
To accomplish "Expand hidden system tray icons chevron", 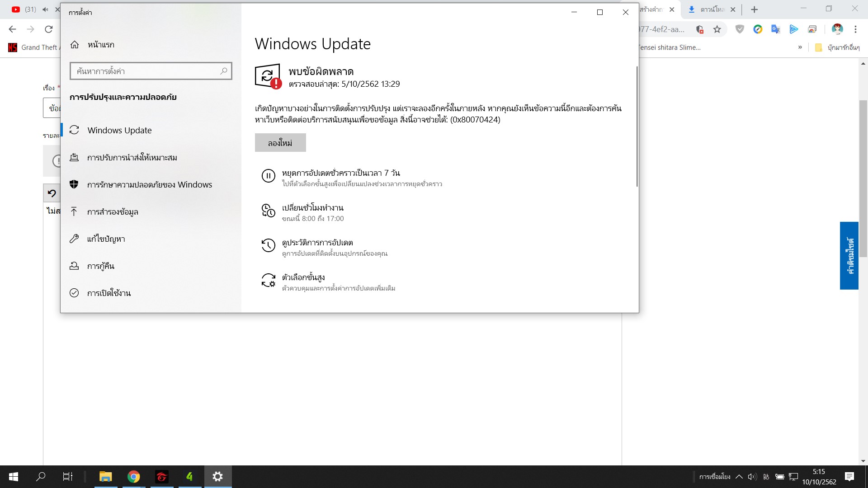I will [x=739, y=476].
